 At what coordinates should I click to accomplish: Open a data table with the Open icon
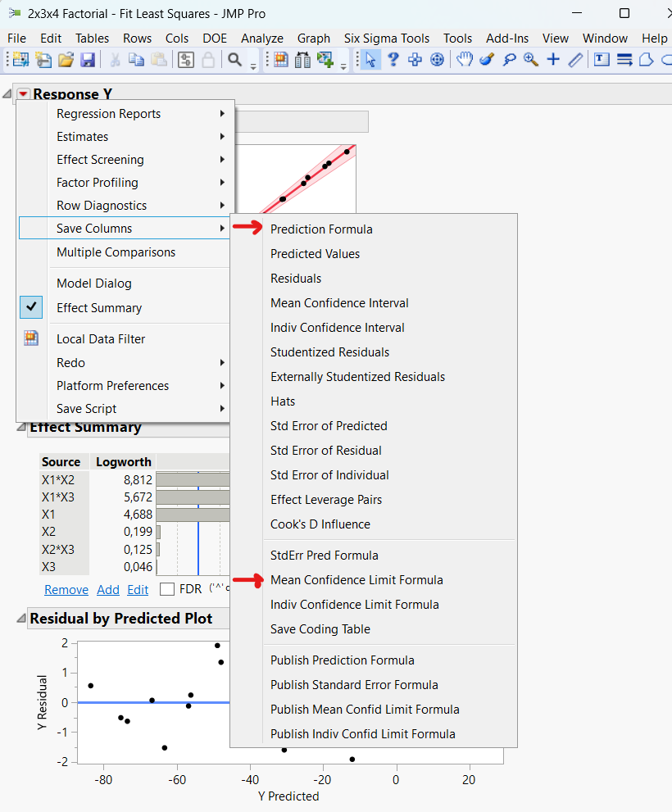pos(67,59)
